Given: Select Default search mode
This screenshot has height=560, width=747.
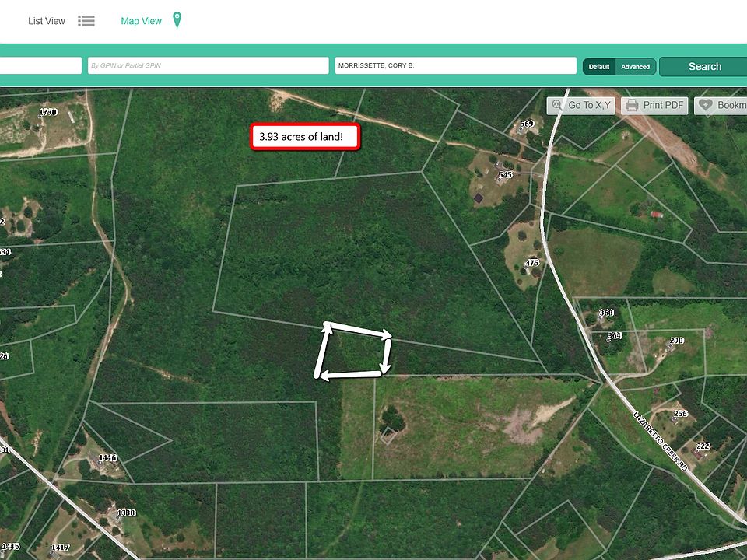Looking at the screenshot, I should click(x=598, y=67).
